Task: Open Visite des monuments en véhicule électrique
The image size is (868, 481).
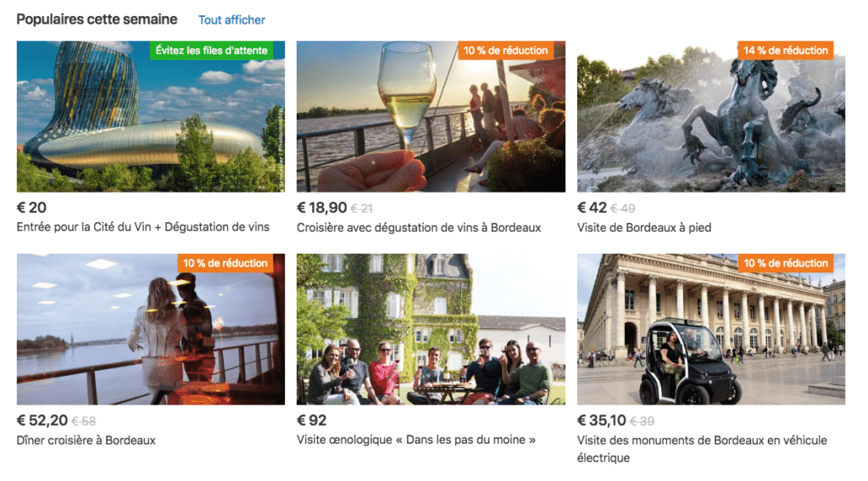Action: [x=702, y=449]
